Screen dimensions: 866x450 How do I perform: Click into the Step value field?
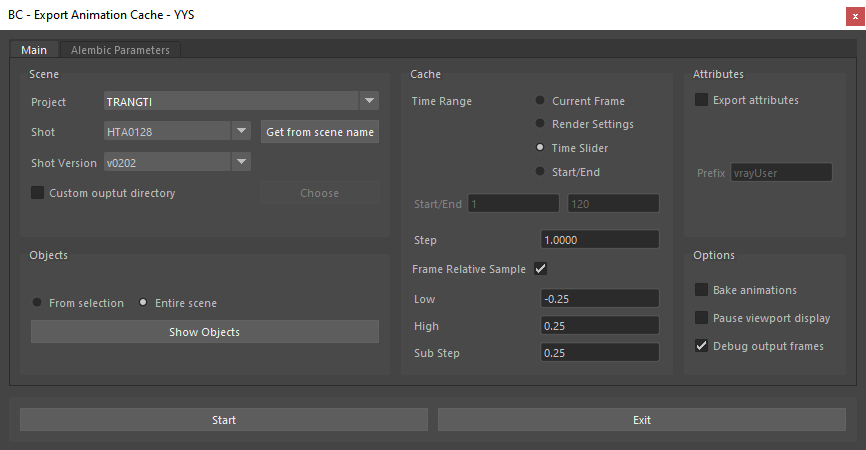600,240
